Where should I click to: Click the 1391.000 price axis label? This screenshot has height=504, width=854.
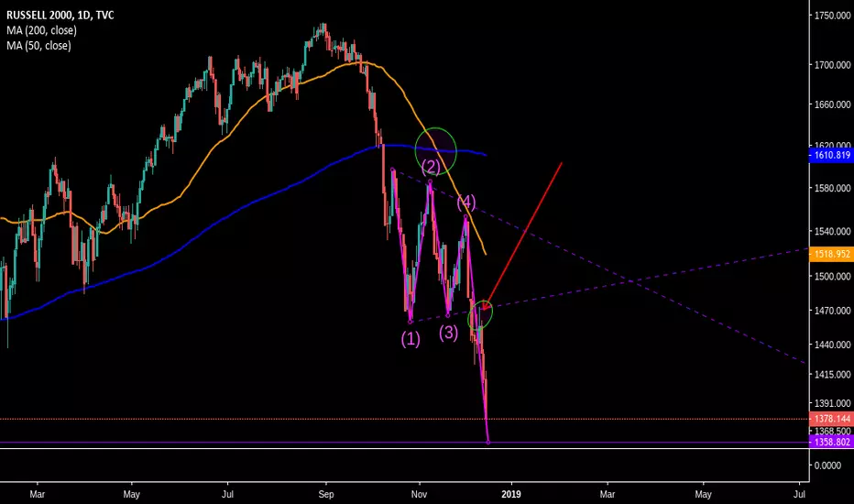832,403
